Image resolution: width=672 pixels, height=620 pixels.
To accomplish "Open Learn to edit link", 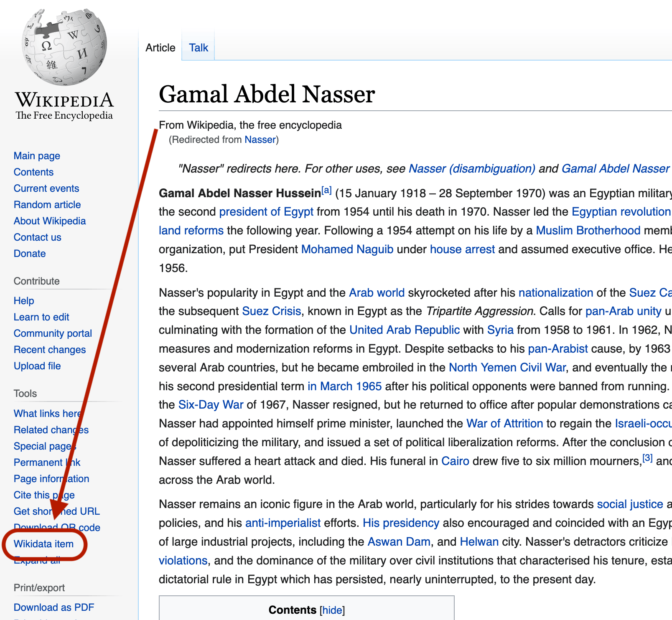I will pos(41,317).
